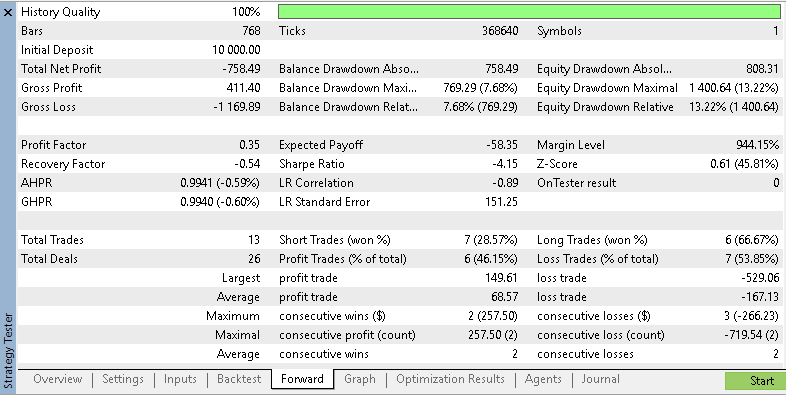The height and width of the screenshot is (396, 786).
Task: Click the Recovery Factor value -0.54
Action: coord(247,164)
